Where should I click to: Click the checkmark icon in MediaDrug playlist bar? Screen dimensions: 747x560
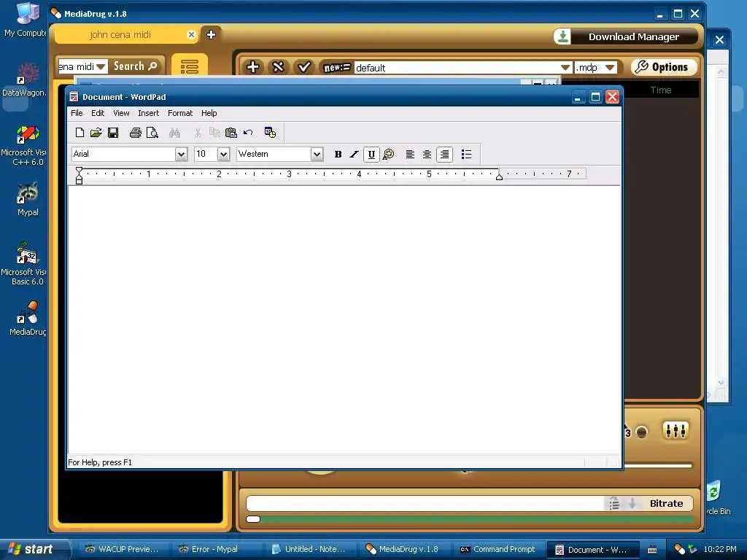(304, 67)
